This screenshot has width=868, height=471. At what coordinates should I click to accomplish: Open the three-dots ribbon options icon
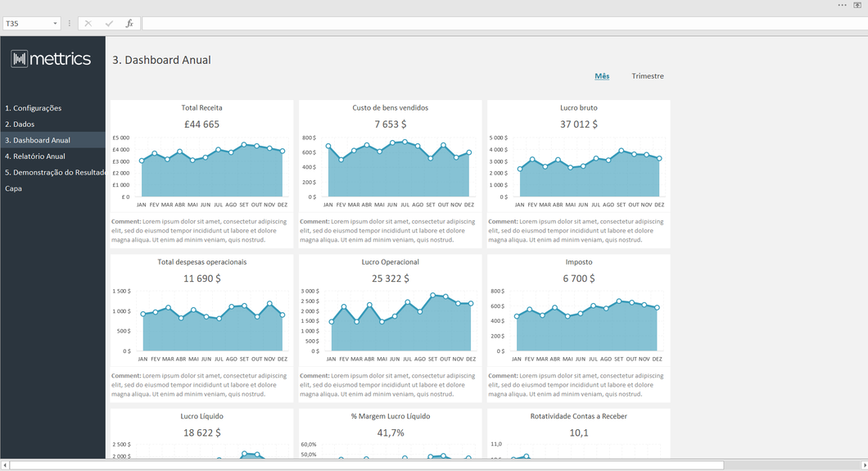[842, 5]
